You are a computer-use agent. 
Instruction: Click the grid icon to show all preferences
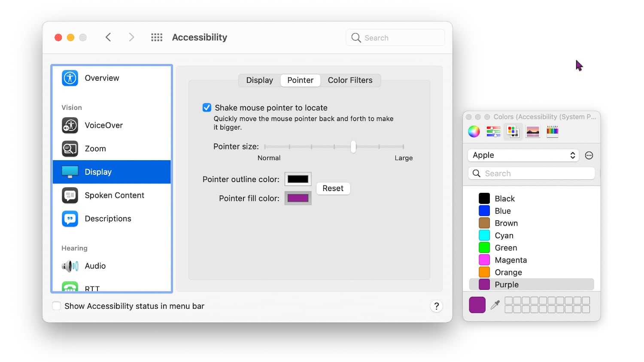(157, 37)
